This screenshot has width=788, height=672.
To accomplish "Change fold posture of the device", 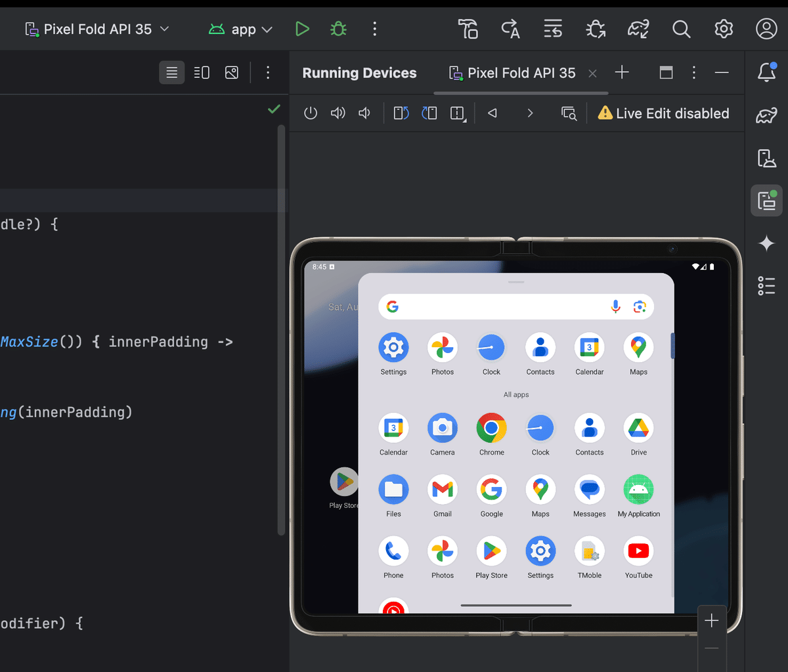I will pyautogui.click(x=458, y=114).
